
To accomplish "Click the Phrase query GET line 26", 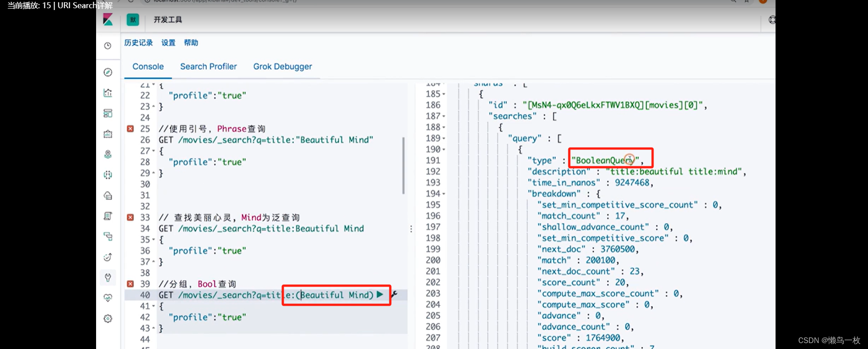I will click(266, 140).
